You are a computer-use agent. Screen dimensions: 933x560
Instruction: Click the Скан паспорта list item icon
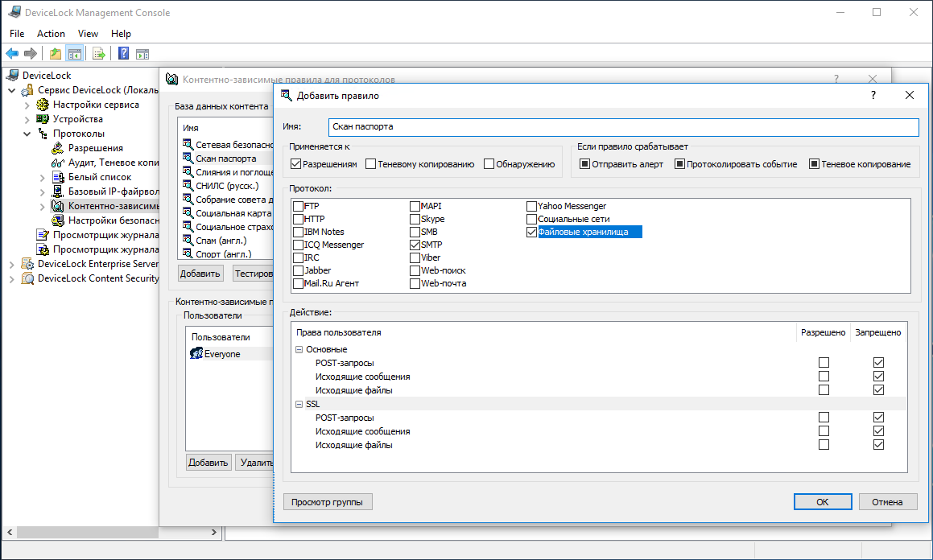(x=188, y=159)
